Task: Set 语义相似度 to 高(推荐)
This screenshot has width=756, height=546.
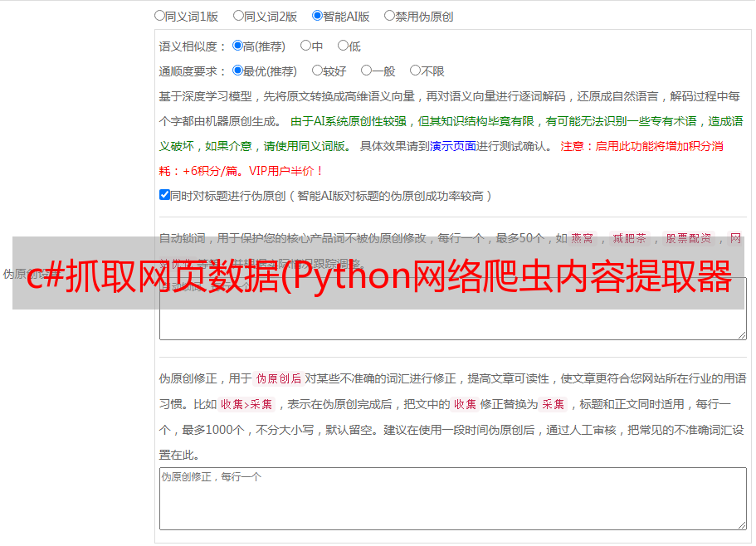Action: (x=237, y=46)
